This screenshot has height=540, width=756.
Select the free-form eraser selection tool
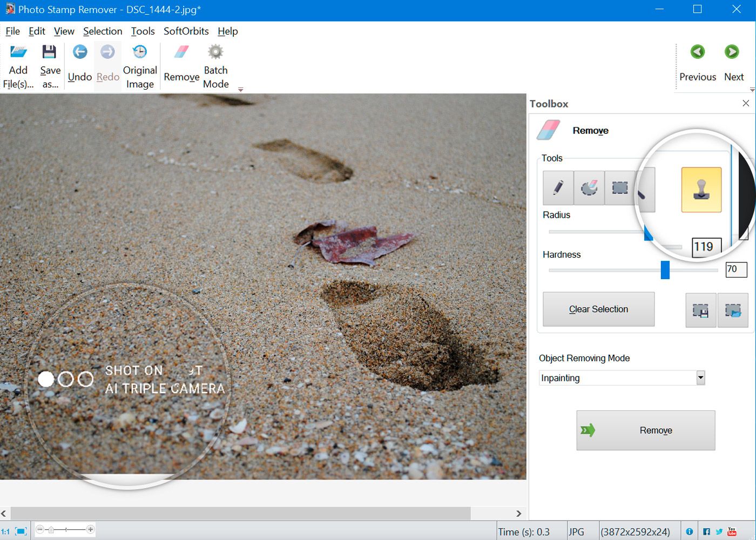589,187
